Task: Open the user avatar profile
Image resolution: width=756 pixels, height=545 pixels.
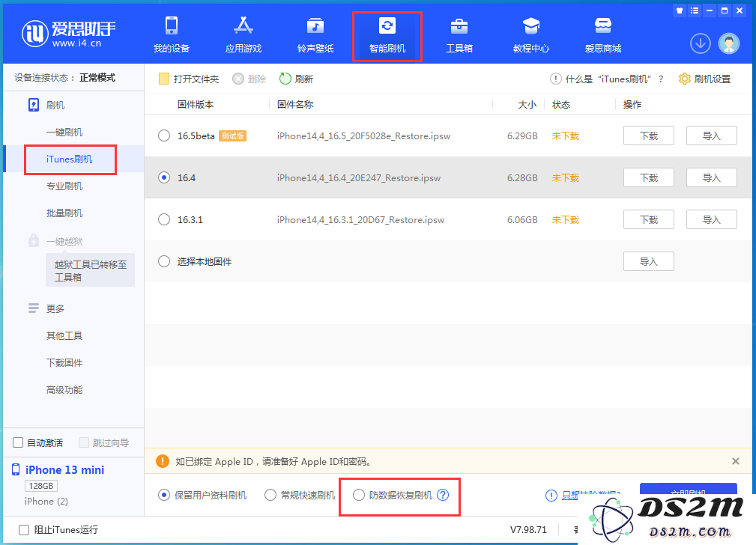Action: pos(728,43)
